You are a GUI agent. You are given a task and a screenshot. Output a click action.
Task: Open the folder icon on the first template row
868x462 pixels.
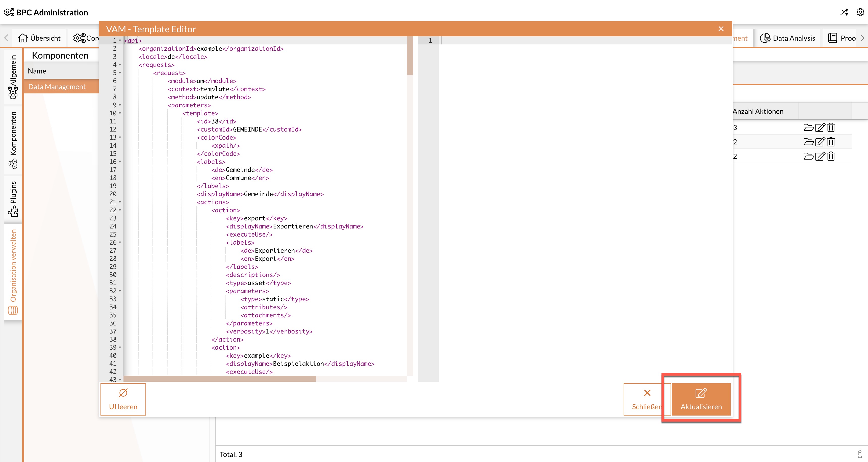pyautogui.click(x=808, y=127)
